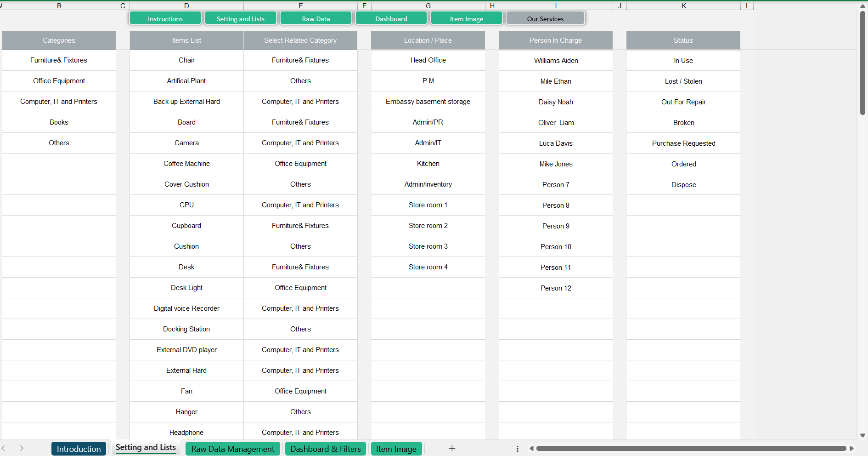Switch to Raw Data Management tab
The image size is (868, 456).
click(232, 449)
